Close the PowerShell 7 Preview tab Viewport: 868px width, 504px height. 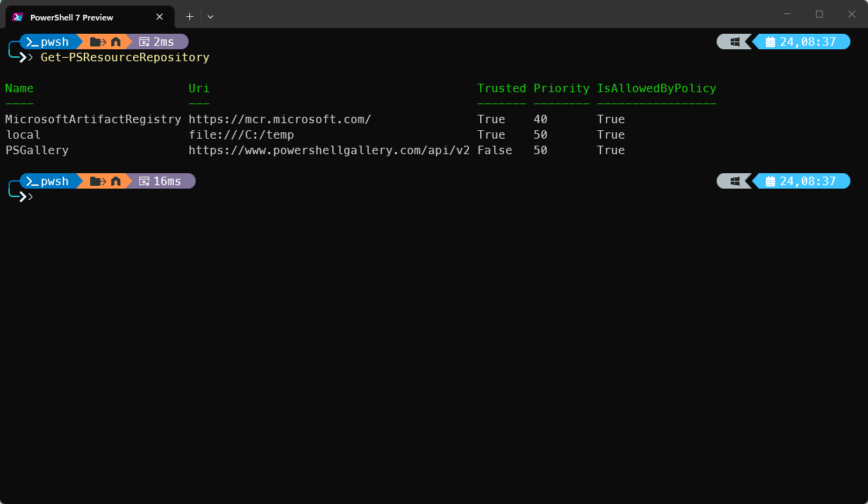pos(160,17)
